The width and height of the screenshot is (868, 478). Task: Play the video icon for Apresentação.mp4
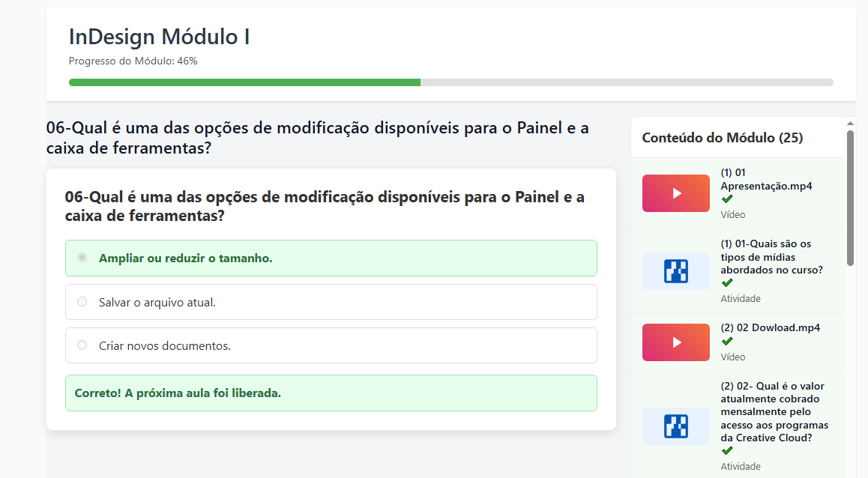tap(675, 193)
